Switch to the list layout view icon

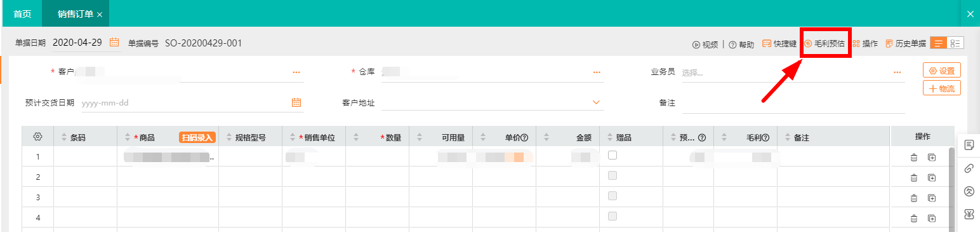coord(938,43)
